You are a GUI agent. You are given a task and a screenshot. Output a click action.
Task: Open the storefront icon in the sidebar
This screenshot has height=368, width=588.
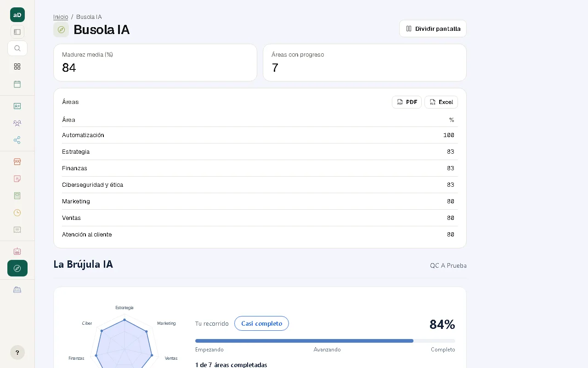(x=17, y=162)
